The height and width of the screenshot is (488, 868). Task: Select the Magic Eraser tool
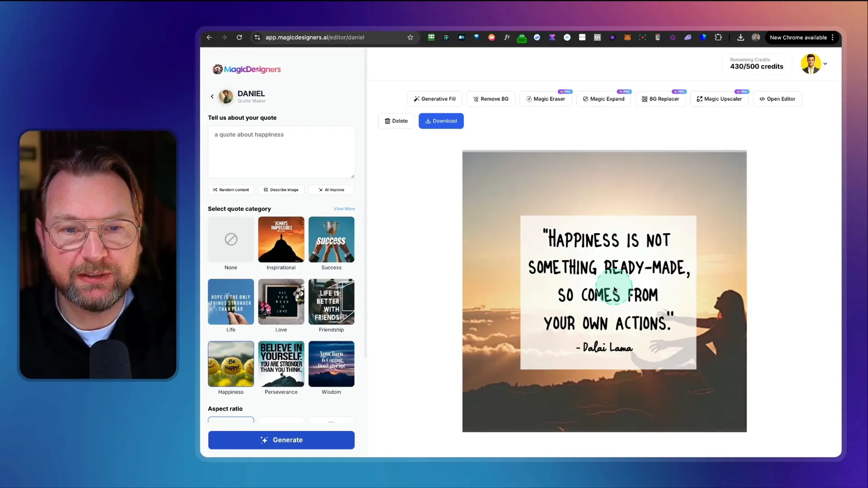point(546,99)
